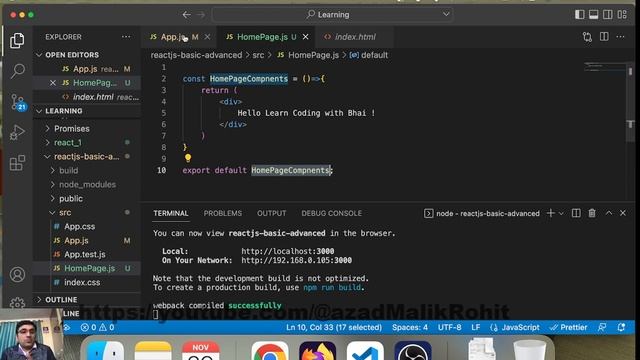
Task: Open the Extensions view
Action: point(17,163)
